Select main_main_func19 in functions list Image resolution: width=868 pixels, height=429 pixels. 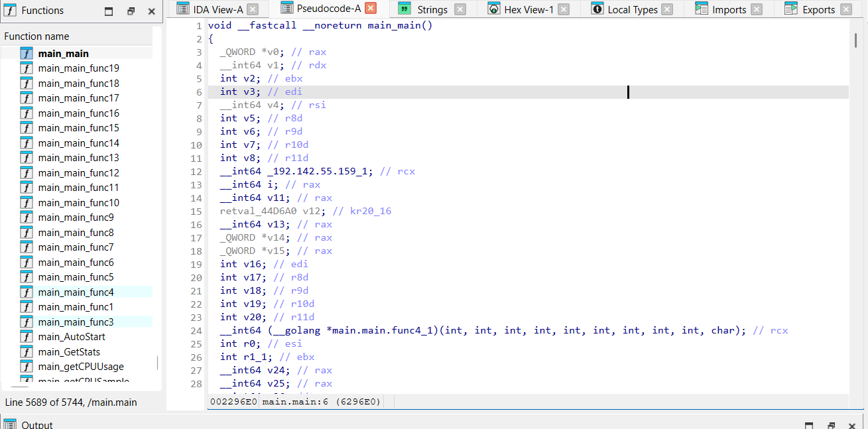(79, 68)
